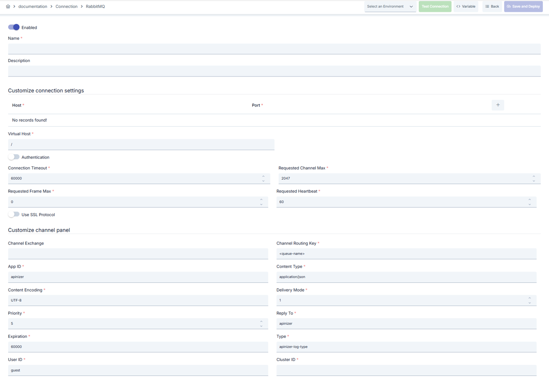The image size is (549, 392).
Task: Click the App ID field
Action: click(138, 277)
